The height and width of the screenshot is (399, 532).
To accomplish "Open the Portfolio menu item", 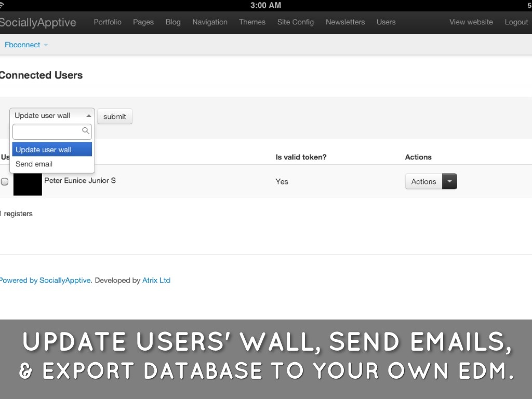I will pos(108,22).
